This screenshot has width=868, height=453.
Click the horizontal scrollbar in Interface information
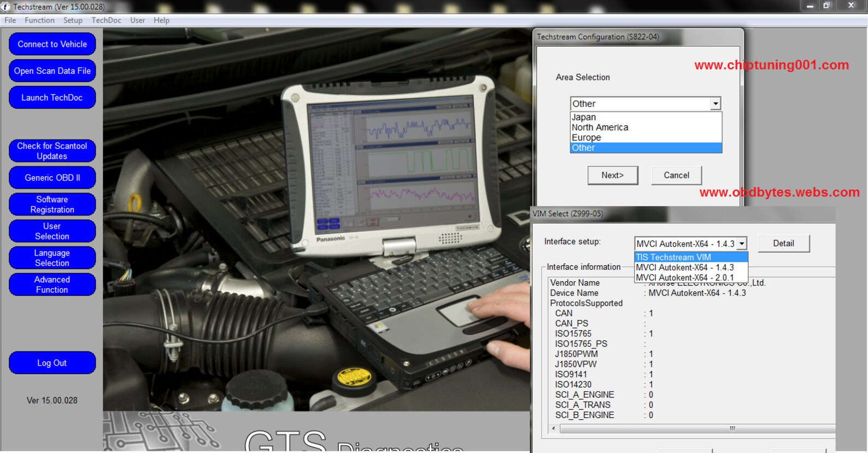point(697,428)
